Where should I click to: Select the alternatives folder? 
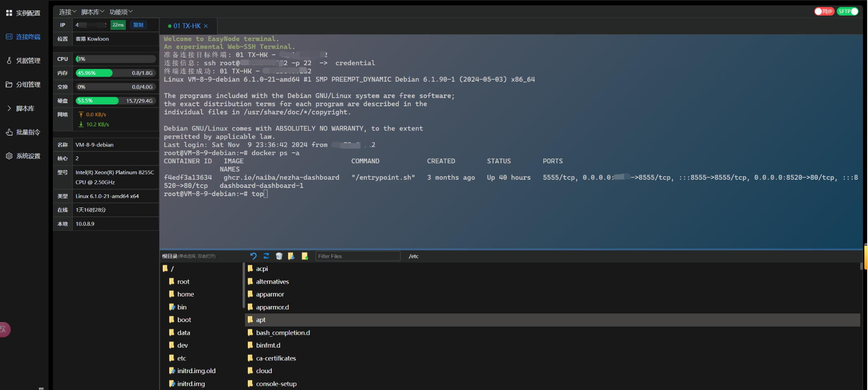pyautogui.click(x=268, y=281)
